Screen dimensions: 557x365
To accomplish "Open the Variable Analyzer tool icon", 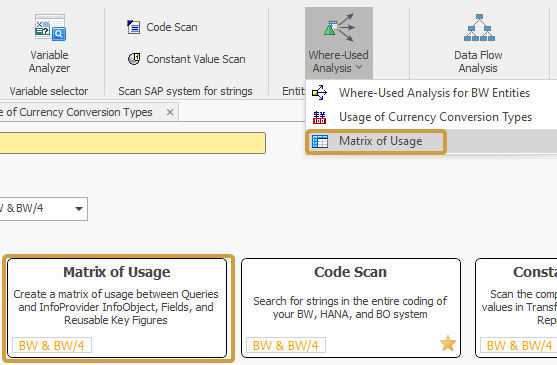I will (50, 28).
